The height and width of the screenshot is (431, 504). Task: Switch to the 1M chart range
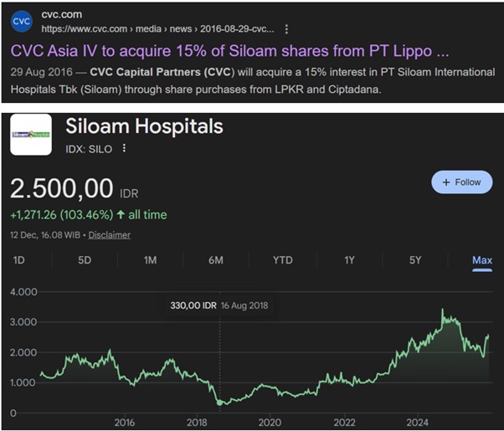[x=150, y=260]
